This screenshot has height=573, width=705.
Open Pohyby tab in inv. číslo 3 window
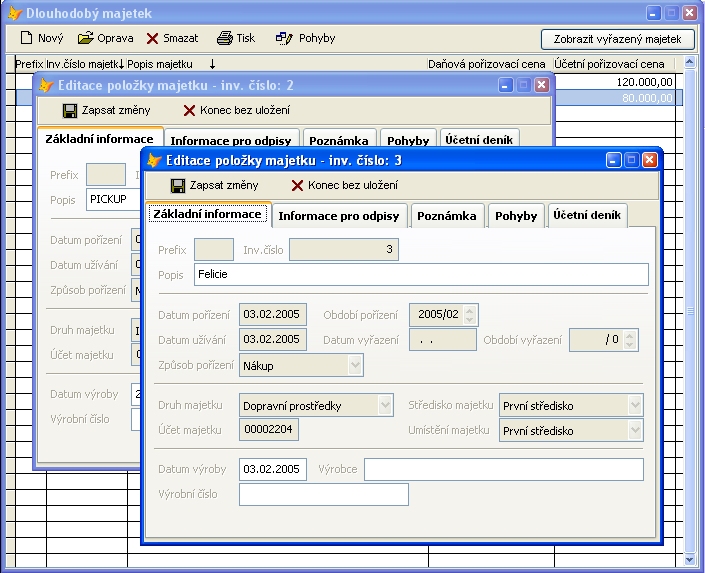coord(516,216)
